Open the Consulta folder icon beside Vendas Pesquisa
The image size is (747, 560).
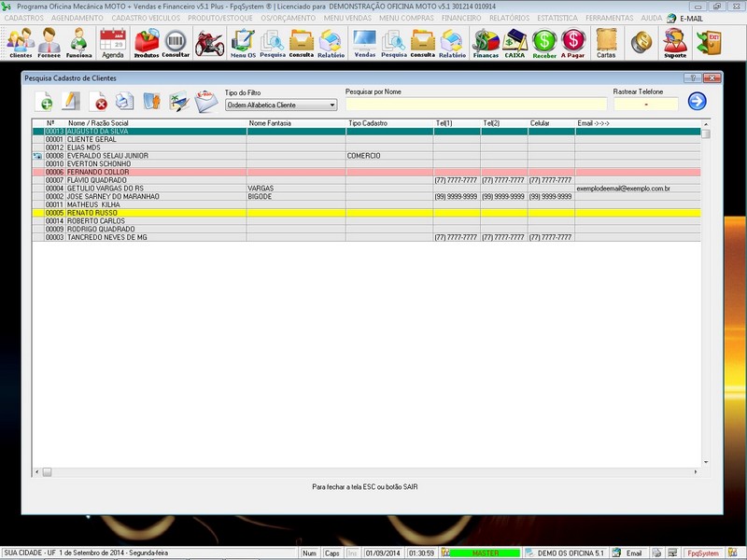(423, 43)
